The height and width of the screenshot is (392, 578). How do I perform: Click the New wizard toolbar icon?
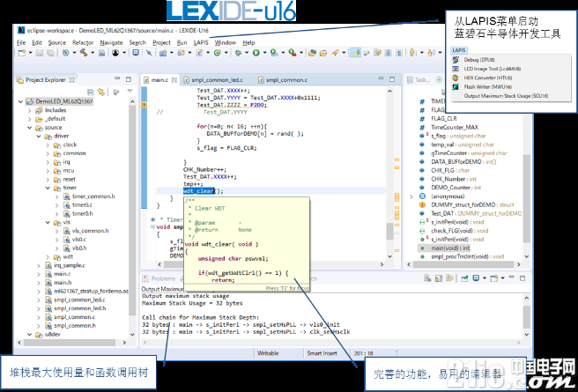(22, 53)
